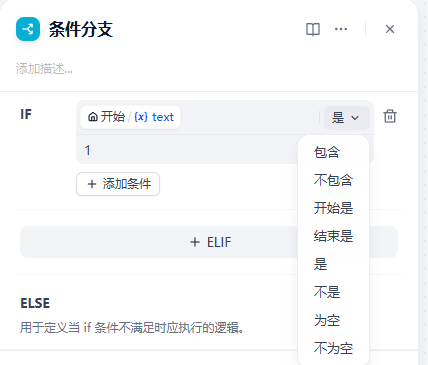
Task: Delete the IF condition with trash icon
Action: click(390, 116)
